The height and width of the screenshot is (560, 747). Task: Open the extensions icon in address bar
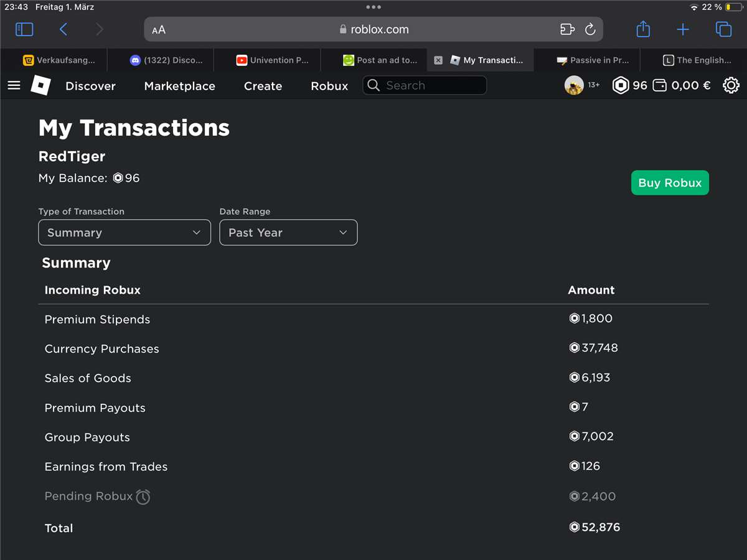coord(566,29)
